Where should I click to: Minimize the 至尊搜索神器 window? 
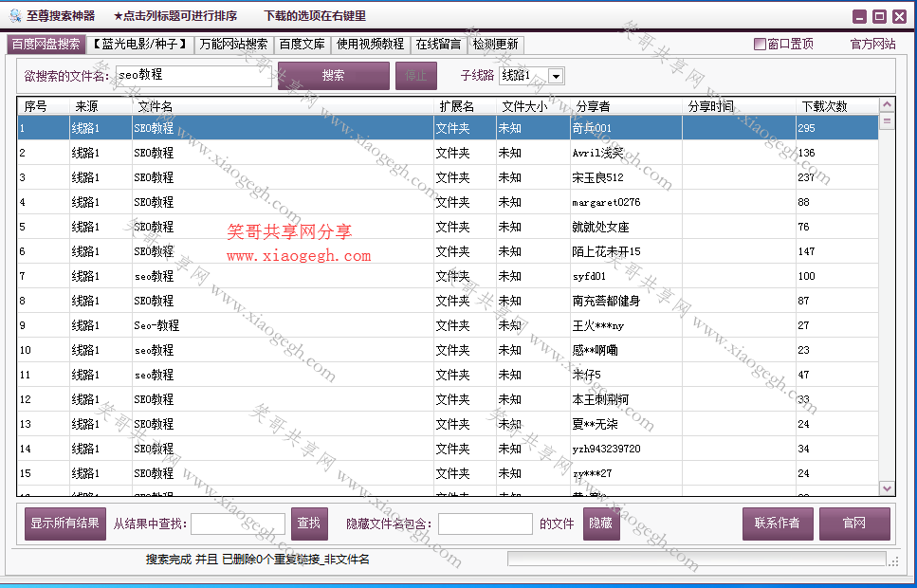point(859,17)
